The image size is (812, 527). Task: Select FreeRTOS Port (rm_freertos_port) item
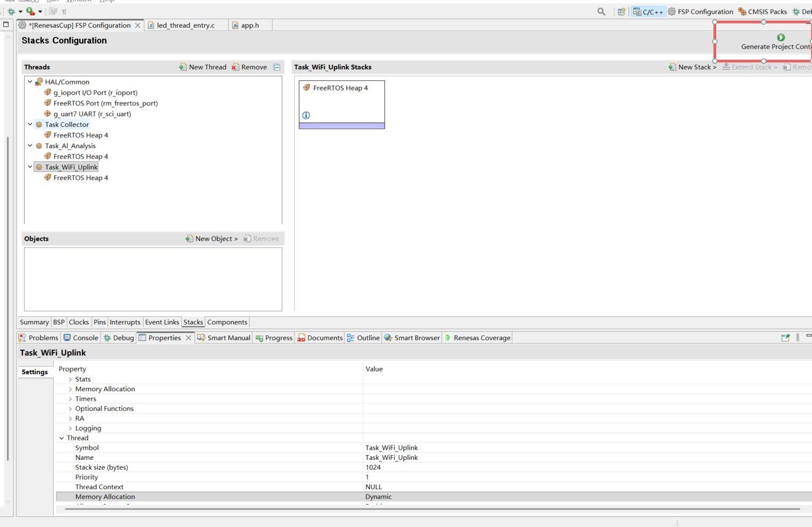[105, 103]
